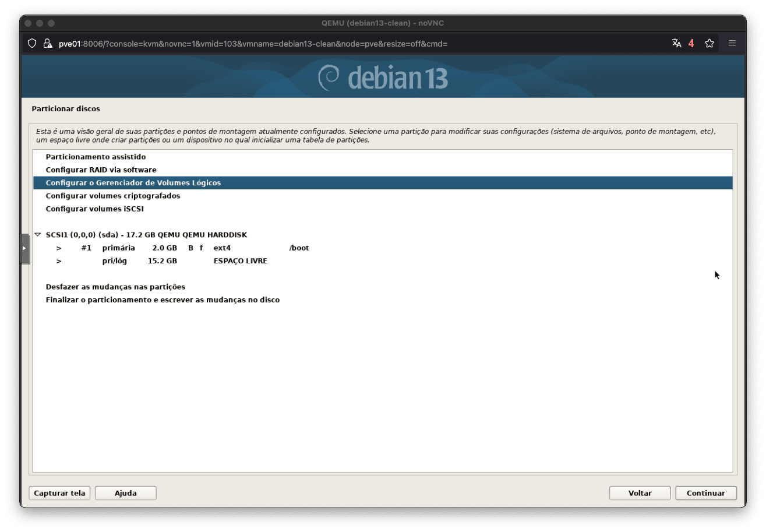Click the Particionar discos heading

(x=66, y=108)
